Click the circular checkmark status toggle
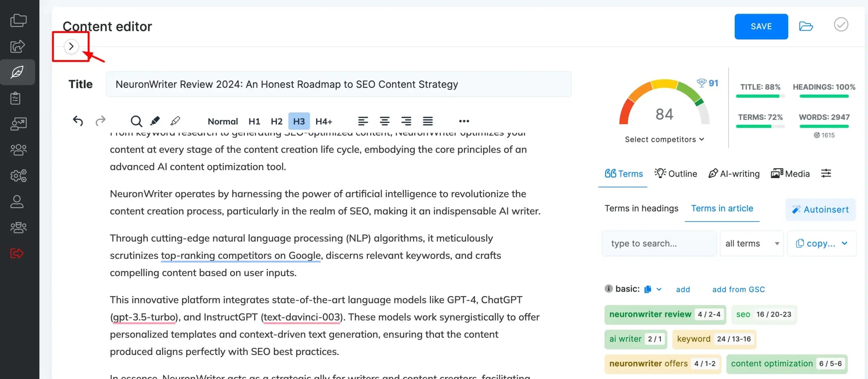Screen dimensions: 868x379 (x=841, y=25)
